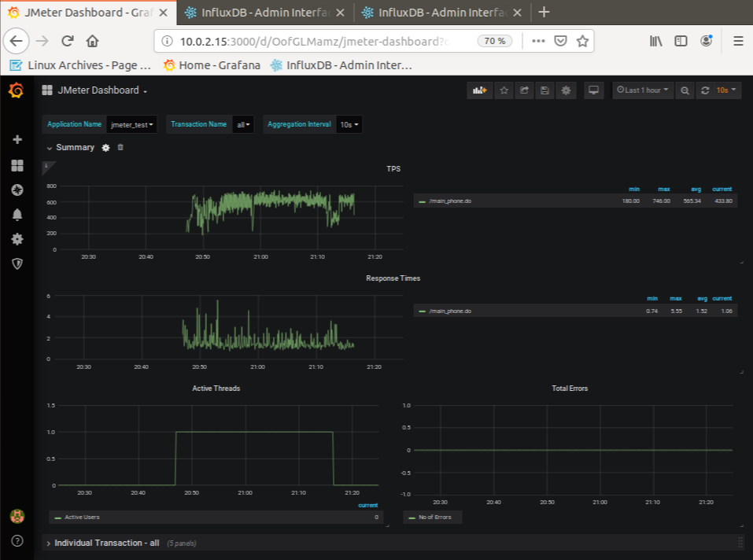Open the InfluxDB Admin Interface bookmark
Viewport: 753px width, 560px height.
point(341,65)
